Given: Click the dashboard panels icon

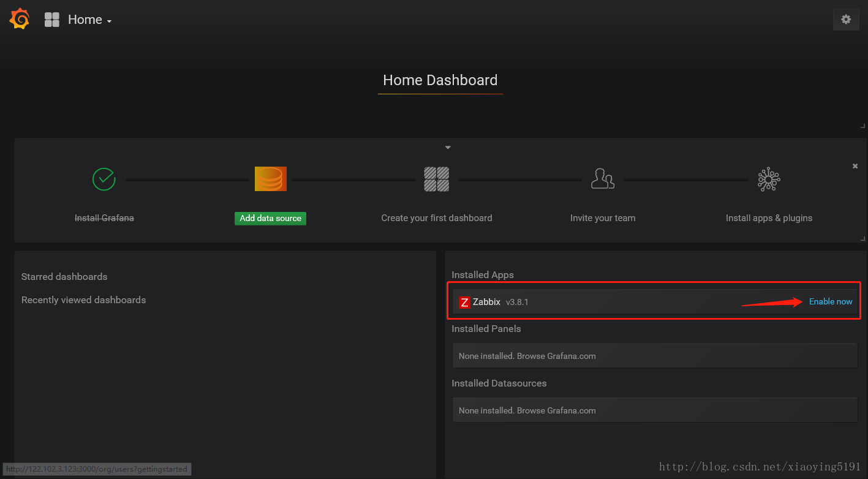Looking at the screenshot, I should click(437, 179).
